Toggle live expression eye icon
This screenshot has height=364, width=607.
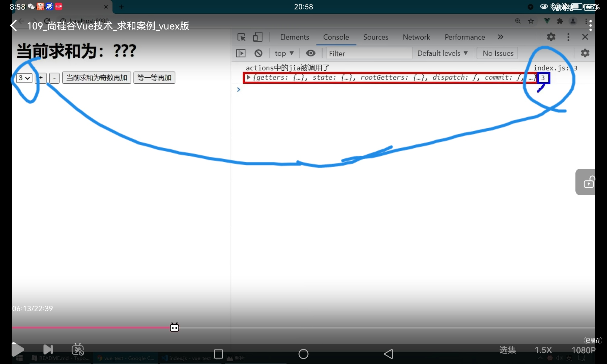pyautogui.click(x=310, y=53)
